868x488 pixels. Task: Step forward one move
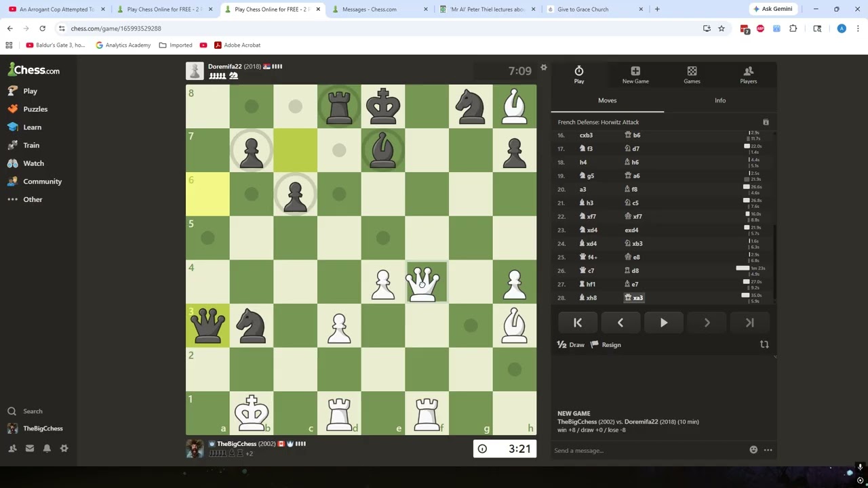707,323
